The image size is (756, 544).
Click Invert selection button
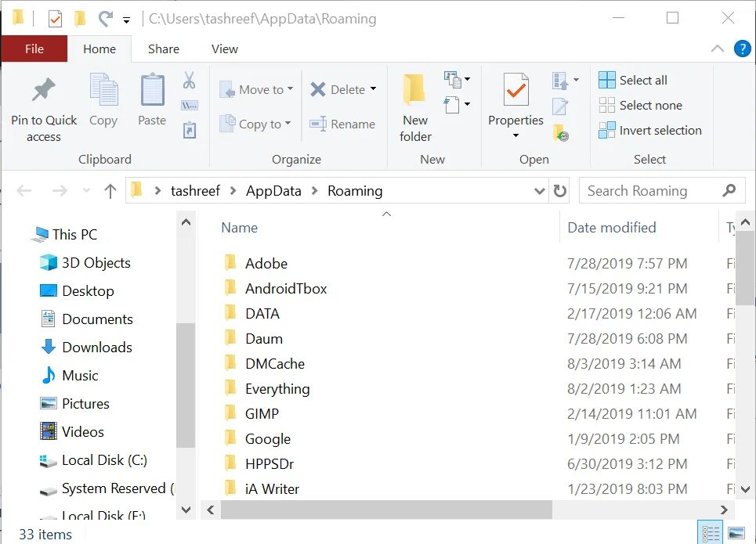pos(650,130)
